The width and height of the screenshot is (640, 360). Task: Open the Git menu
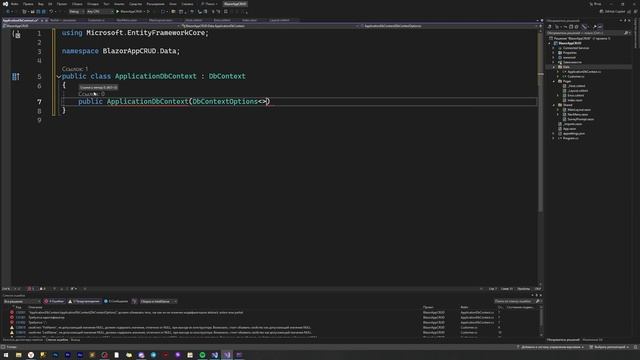tap(50, 4)
